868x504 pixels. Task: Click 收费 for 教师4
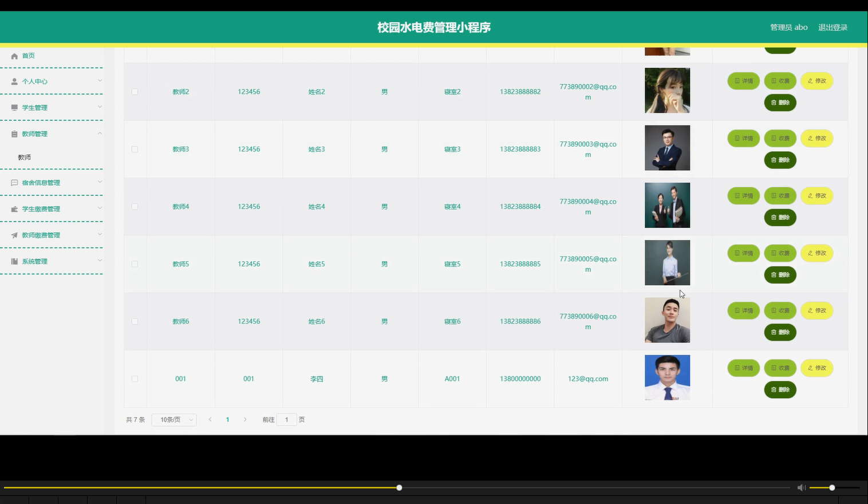pos(780,196)
